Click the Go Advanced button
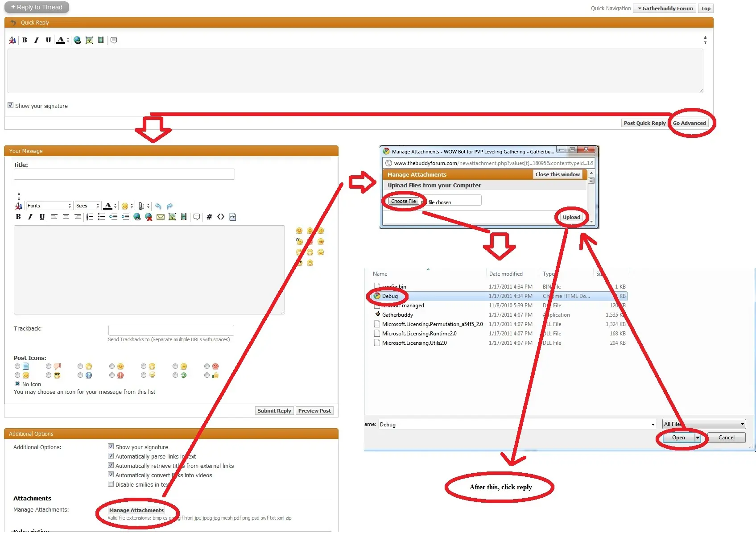The width and height of the screenshot is (756, 533). [689, 123]
